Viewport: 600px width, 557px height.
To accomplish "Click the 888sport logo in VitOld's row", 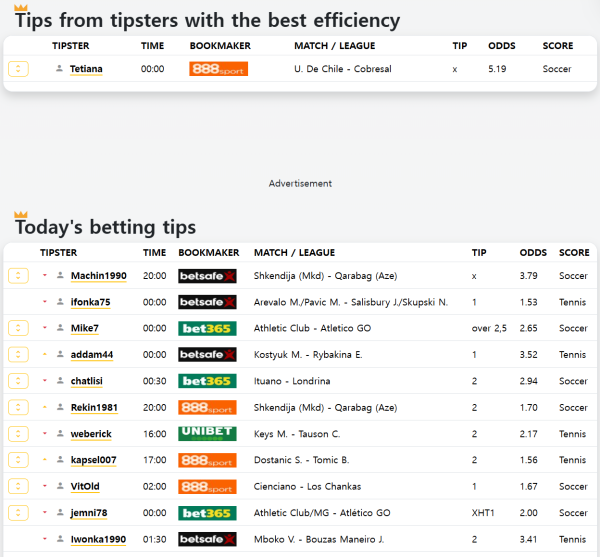I will click(207, 487).
